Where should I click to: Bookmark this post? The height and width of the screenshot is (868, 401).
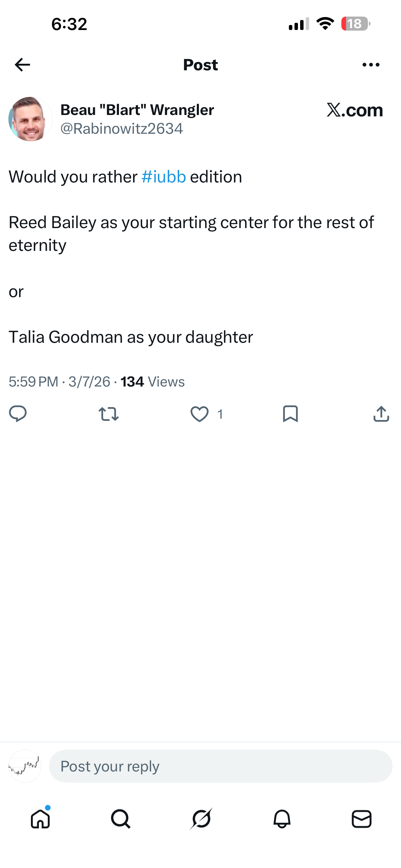[x=290, y=414]
